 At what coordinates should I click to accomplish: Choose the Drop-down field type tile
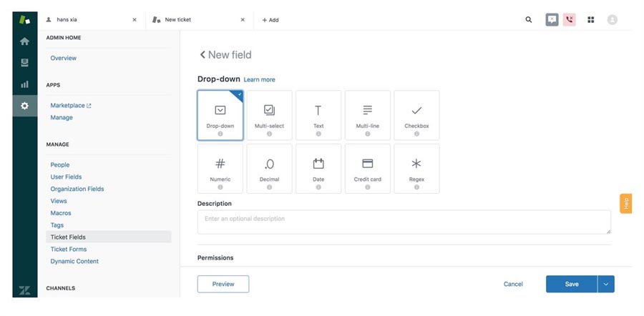tap(220, 115)
